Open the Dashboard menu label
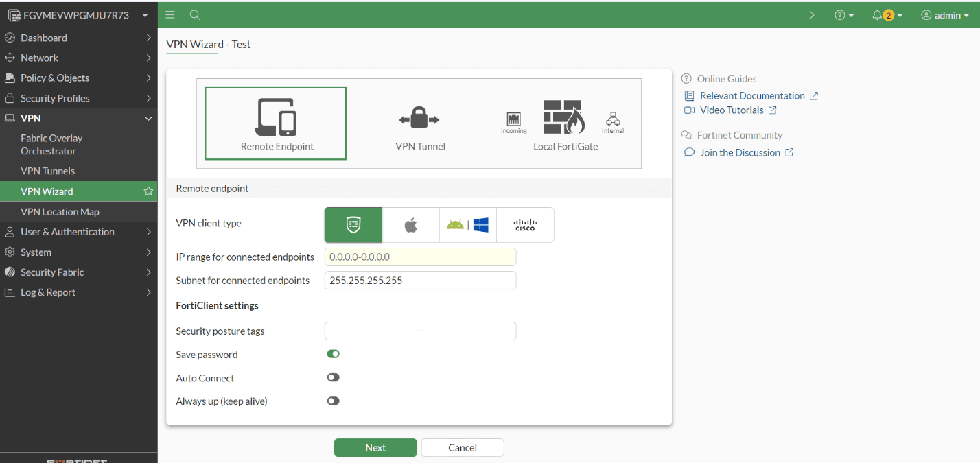The height and width of the screenshot is (463, 980). 44,38
